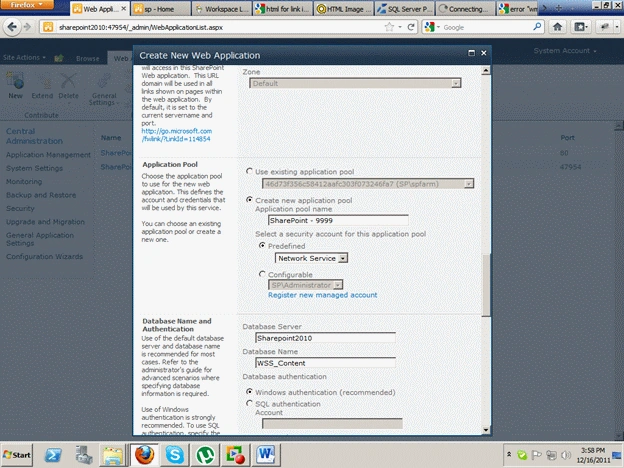The image size is (624, 468).
Task: Open PowerShell from the taskbar
Action: (53, 455)
